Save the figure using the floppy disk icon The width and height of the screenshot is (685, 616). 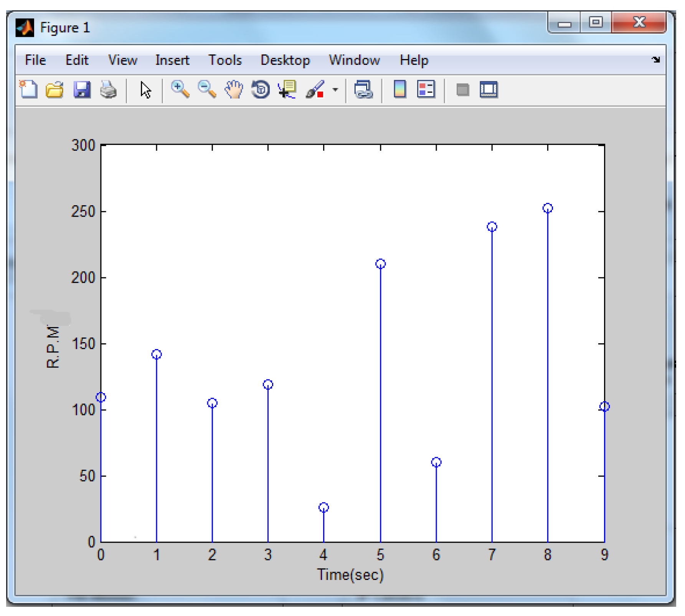pos(82,90)
